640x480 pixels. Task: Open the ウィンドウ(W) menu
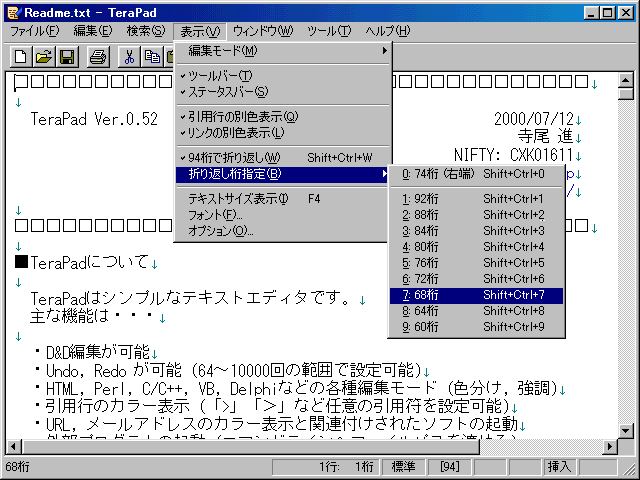[263, 31]
